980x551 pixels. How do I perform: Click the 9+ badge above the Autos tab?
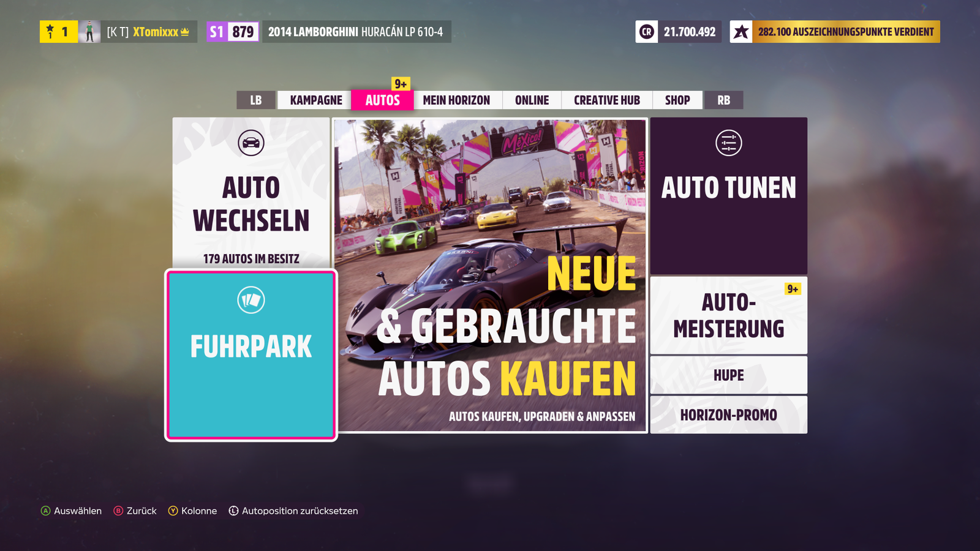pos(401,84)
